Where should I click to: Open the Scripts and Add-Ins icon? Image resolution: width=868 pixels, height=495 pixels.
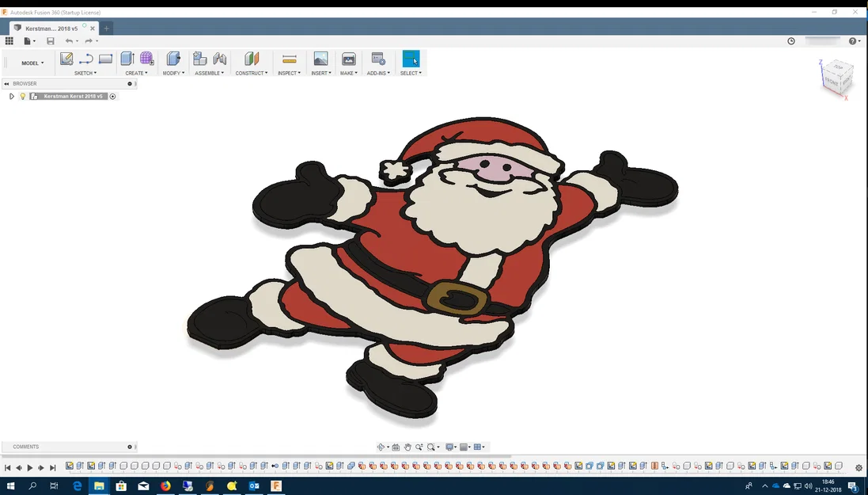(x=378, y=59)
